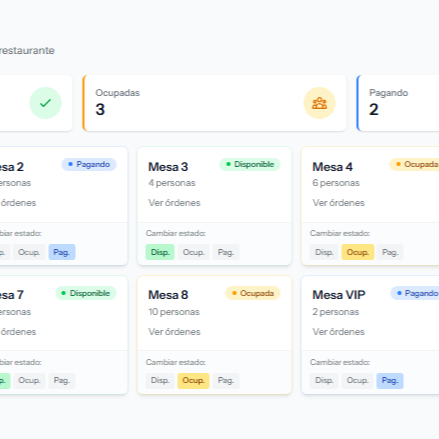Screen dimensions: 439x439
Task: Set Mesa 3 to Pag.
Action: (226, 252)
